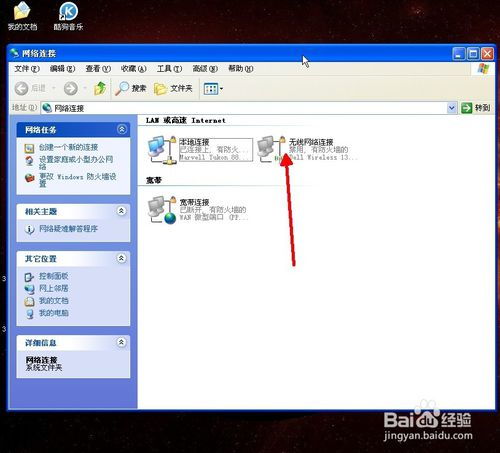Collapse the 相关主题 panel
Viewport: 500px width, 453px height.
[121, 211]
